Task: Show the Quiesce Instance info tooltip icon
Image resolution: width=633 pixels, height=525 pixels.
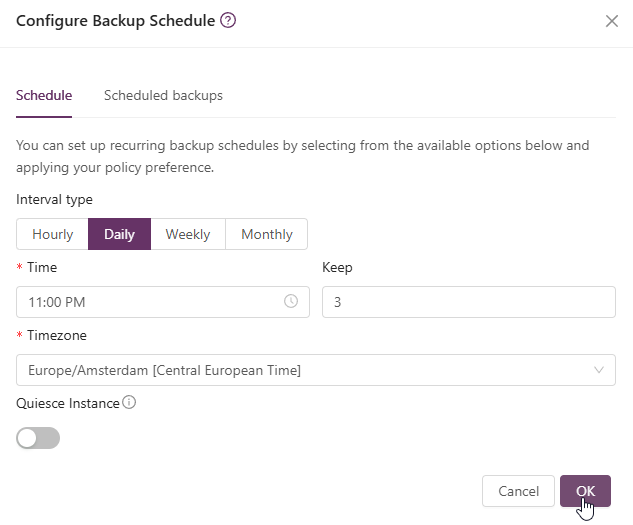Action: point(129,403)
